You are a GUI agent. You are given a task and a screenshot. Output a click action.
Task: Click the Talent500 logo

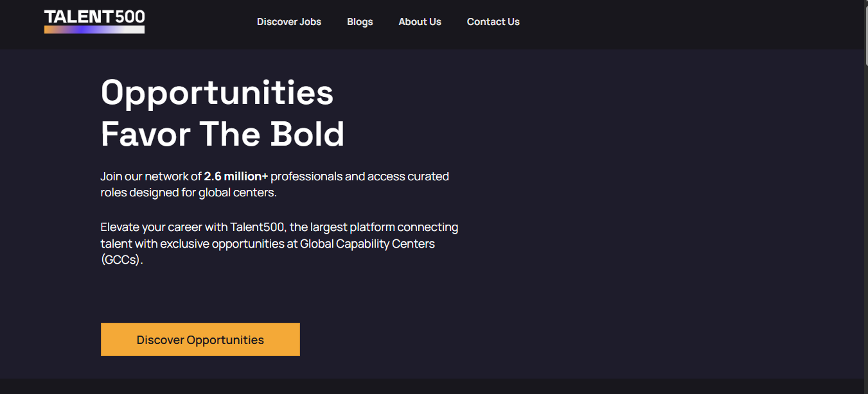[94, 21]
